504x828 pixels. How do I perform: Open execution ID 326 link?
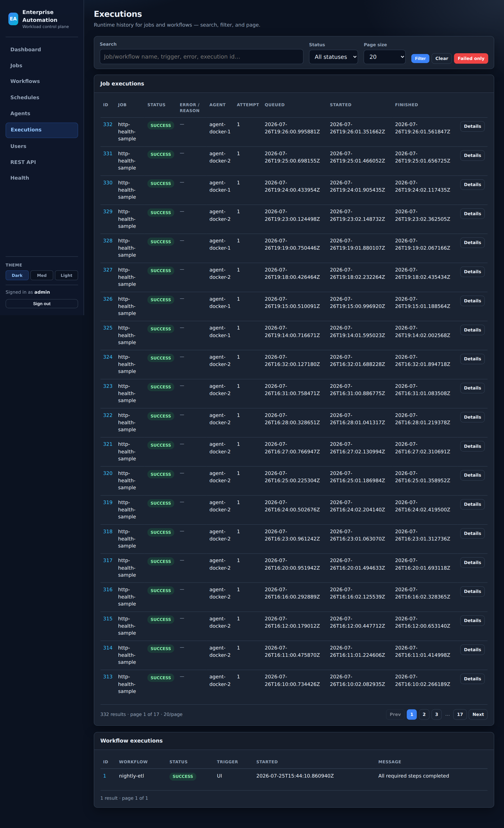click(108, 299)
